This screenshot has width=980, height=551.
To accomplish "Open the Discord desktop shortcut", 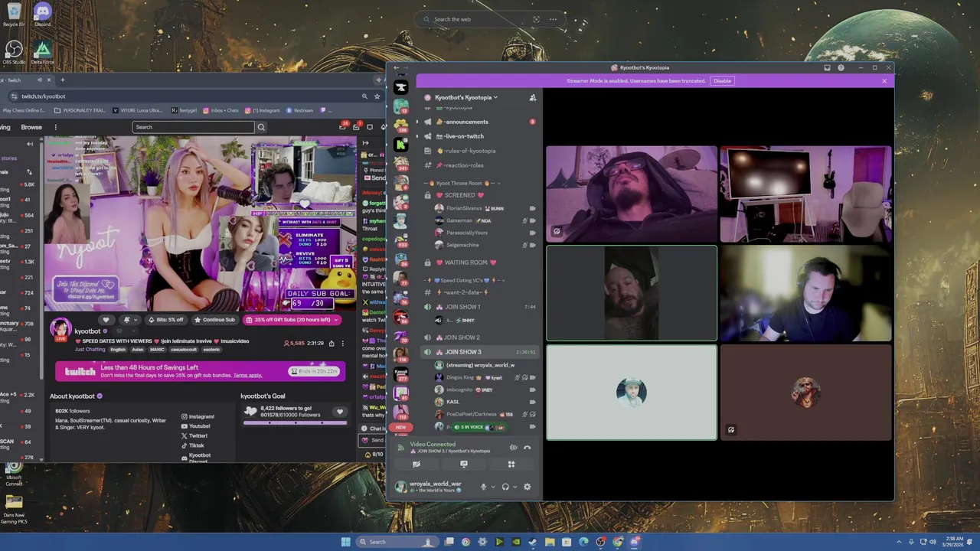I will [43, 14].
